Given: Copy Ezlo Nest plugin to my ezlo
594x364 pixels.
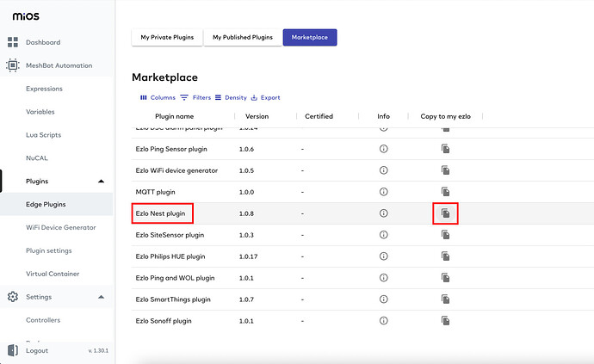Looking at the screenshot, I should 446,213.
